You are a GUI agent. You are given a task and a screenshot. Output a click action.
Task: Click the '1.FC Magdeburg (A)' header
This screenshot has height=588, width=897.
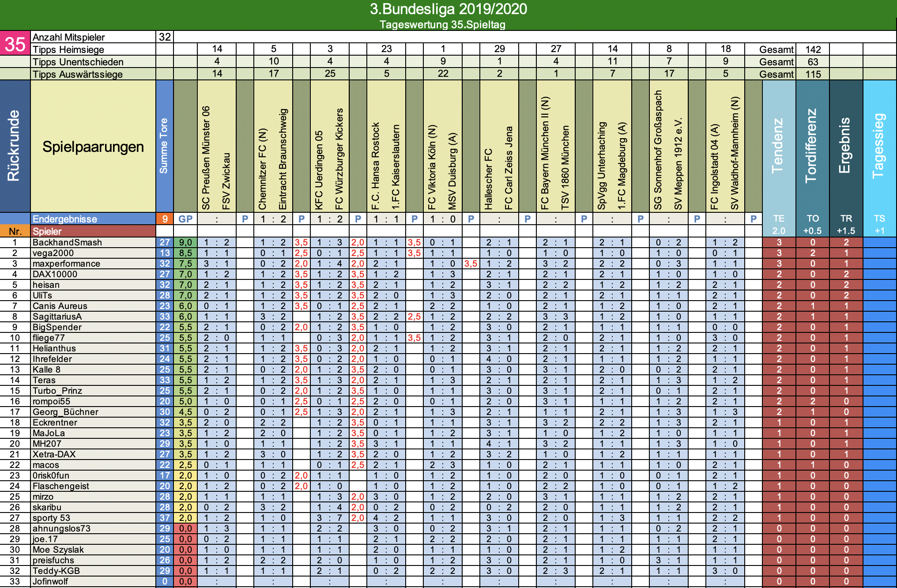pyautogui.click(x=622, y=166)
